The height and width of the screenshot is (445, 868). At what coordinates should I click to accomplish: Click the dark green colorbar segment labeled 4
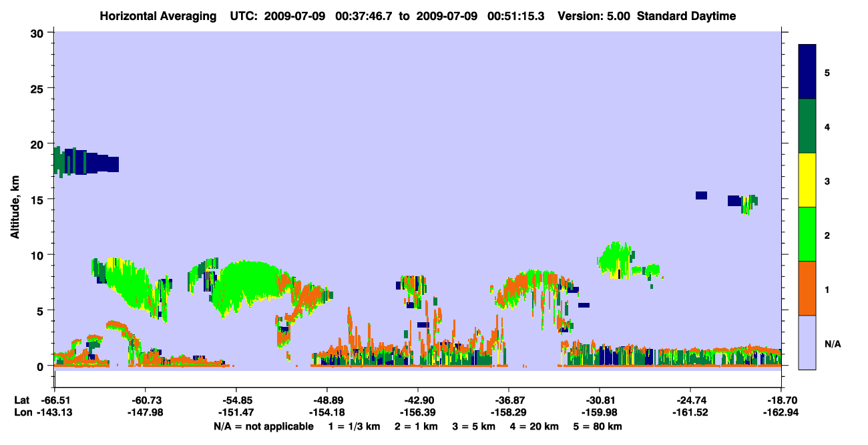[x=807, y=125]
